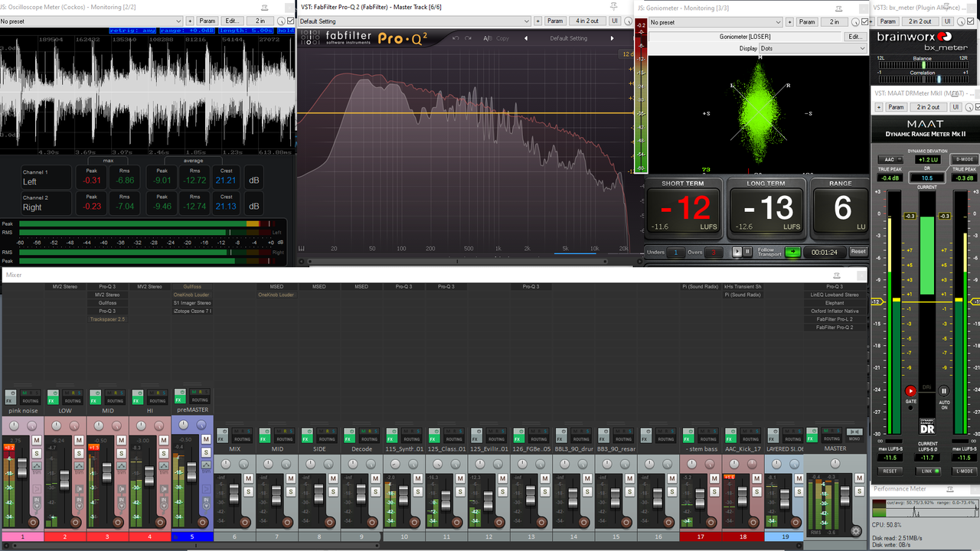The width and height of the screenshot is (980, 551).
Task: Click the MAAT Gate red button
Action: point(910,391)
